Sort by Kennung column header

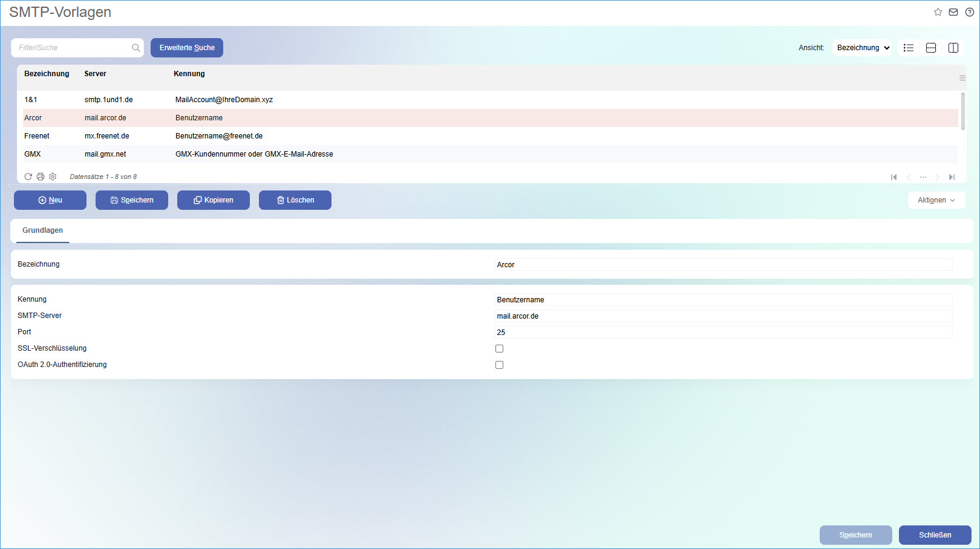pyautogui.click(x=189, y=74)
